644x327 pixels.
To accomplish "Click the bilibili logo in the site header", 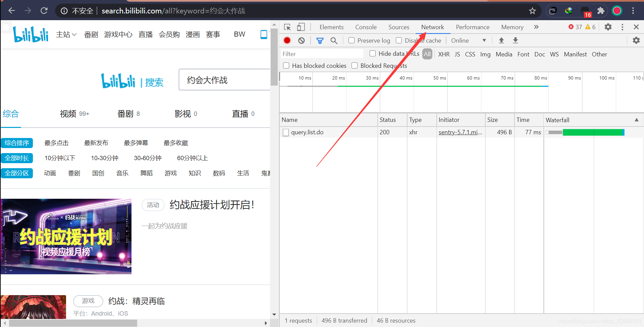I will (x=31, y=34).
